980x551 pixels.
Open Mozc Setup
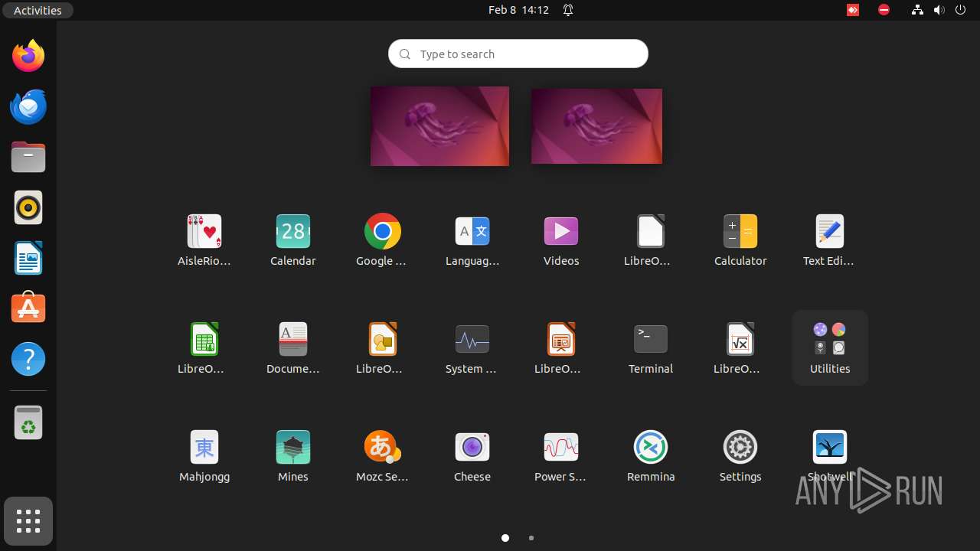tap(382, 456)
